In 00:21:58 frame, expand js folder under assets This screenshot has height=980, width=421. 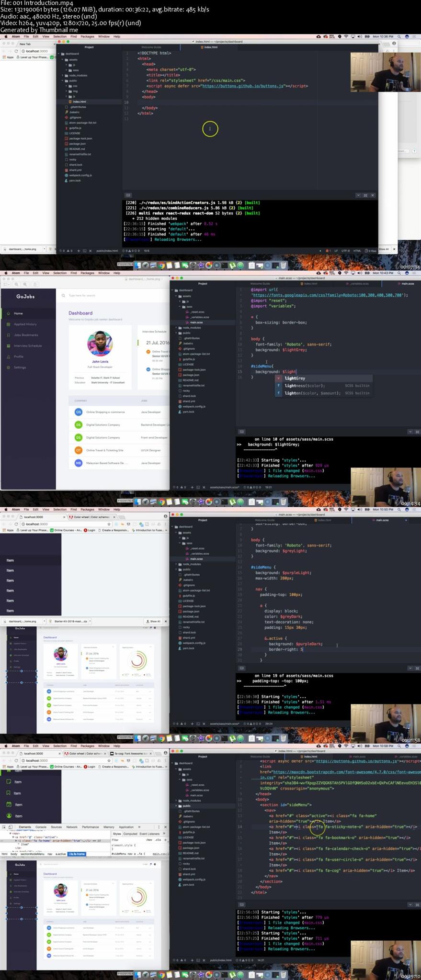[180, 538]
